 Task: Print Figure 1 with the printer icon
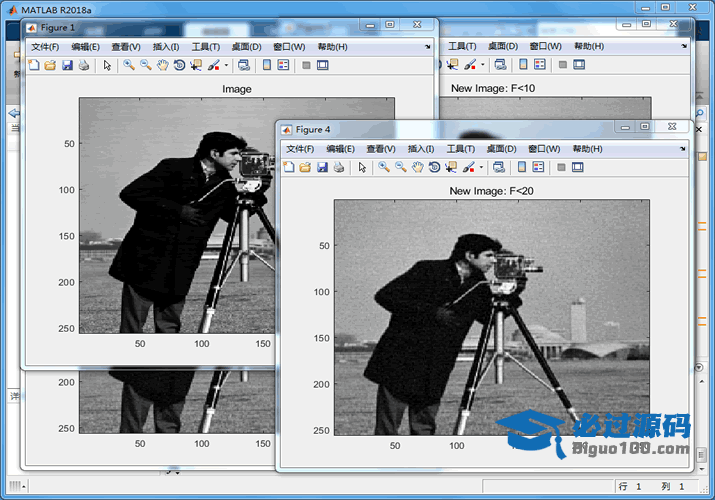click(84, 65)
